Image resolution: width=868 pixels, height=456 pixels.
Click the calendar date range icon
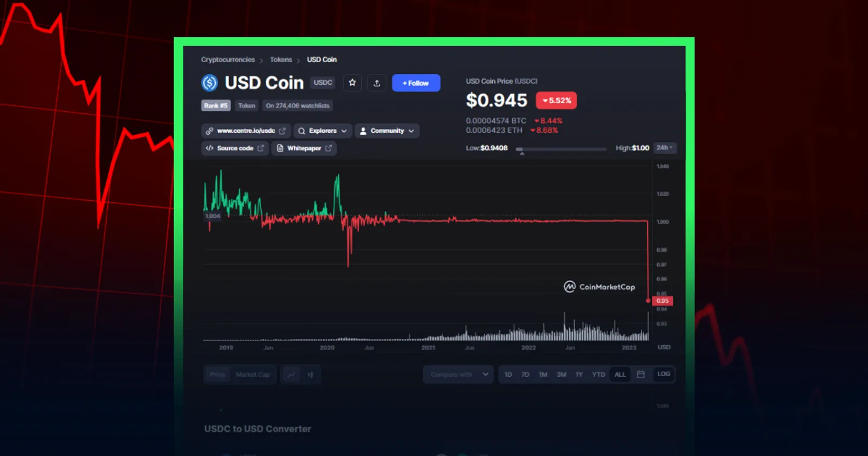640,374
